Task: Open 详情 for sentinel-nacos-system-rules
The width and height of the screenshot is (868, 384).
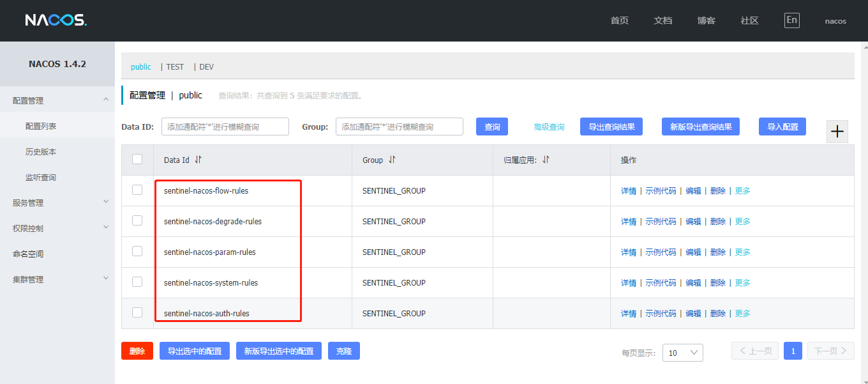Action: (x=629, y=282)
